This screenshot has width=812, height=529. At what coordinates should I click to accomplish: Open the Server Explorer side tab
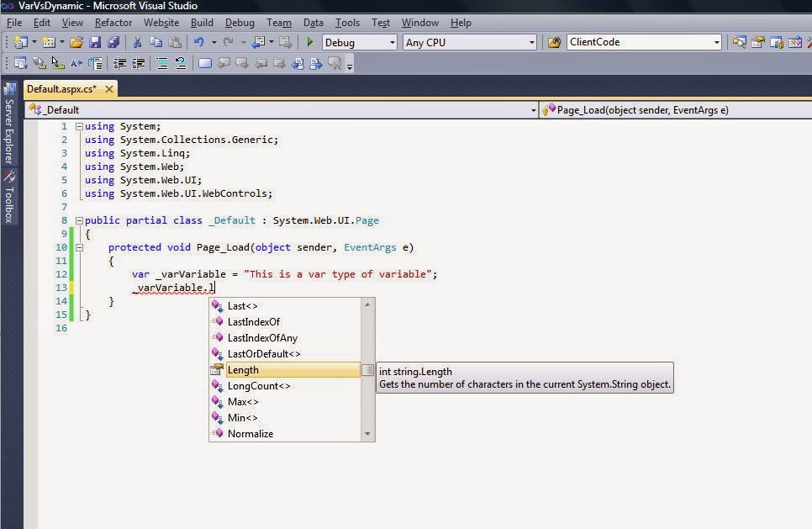pos(8,124)
